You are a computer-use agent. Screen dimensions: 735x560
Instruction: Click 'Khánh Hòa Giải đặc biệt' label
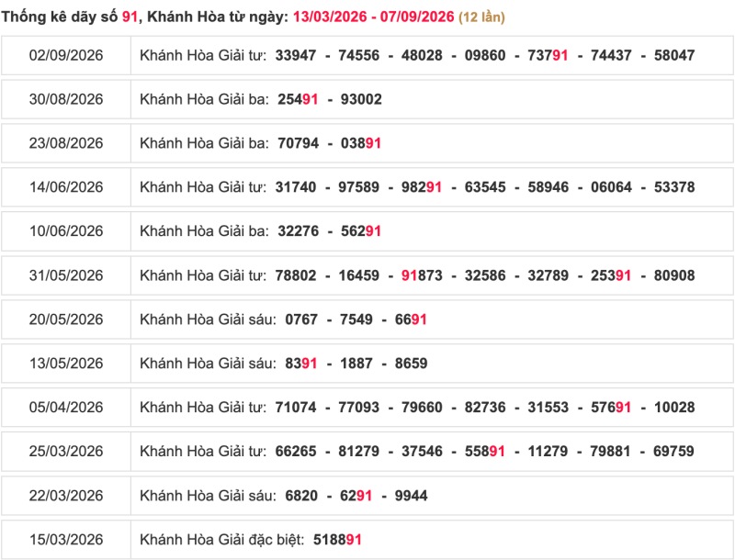(x=221, y=540)
